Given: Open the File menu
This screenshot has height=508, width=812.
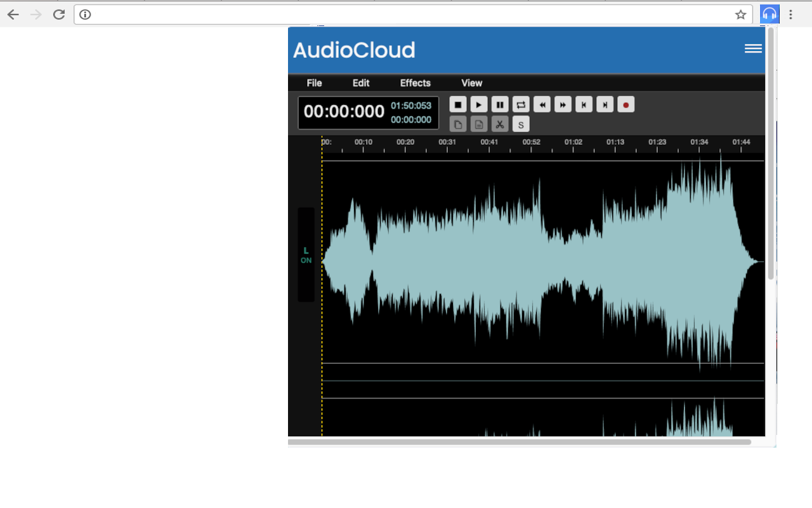Looking at the screenshot, I should (x=314, y=83).
